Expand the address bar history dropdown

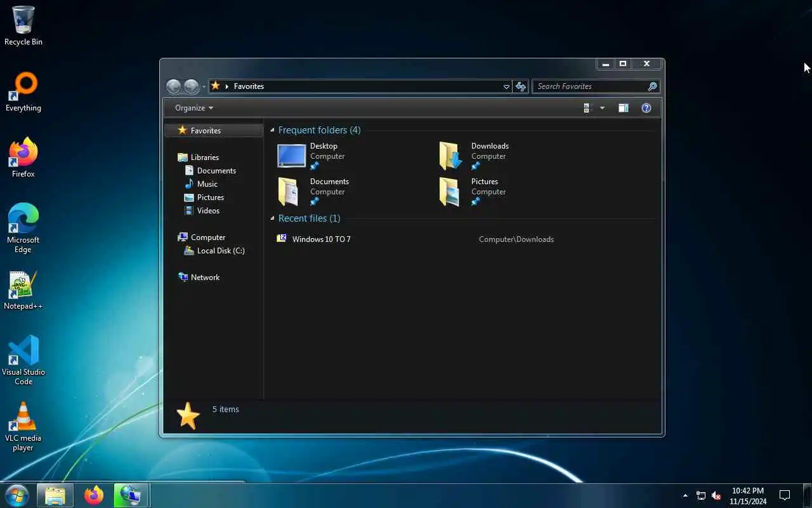[x=506, y=86]
